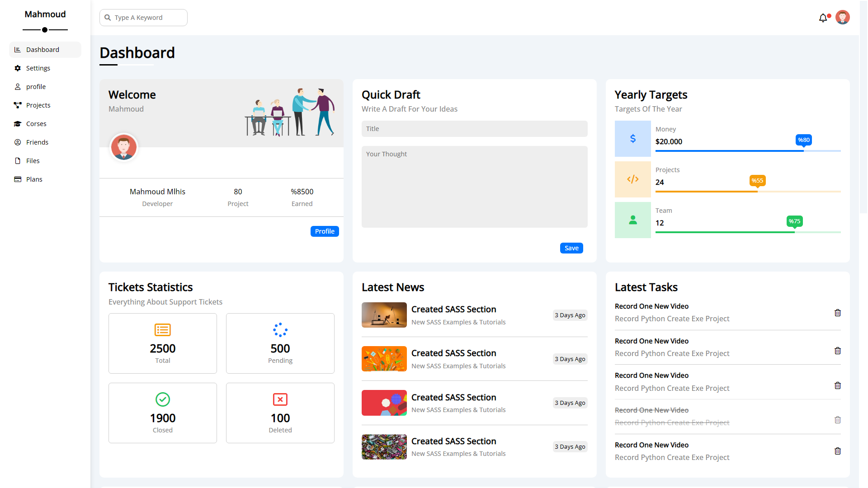The image size is (868, 488).
Task: Focus the Type A Keyword search field
Action: point(147,18)
